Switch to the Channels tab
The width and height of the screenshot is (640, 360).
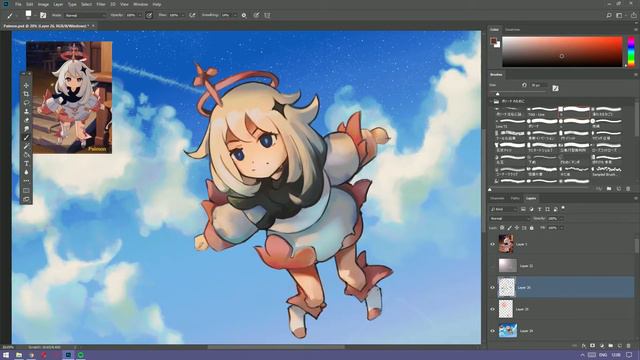click(497, 198)
